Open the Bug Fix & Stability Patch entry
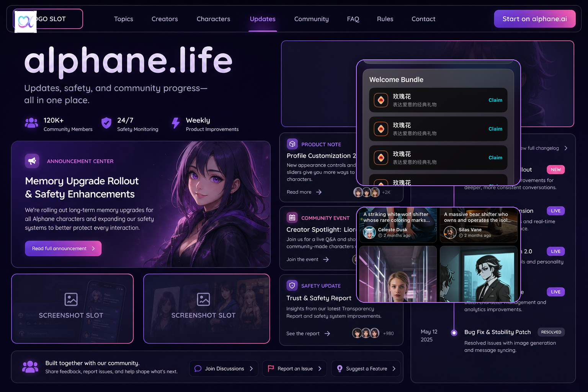The height and width of the screenshot is (392, 588). pyautogui.click(x=498, y=332)
